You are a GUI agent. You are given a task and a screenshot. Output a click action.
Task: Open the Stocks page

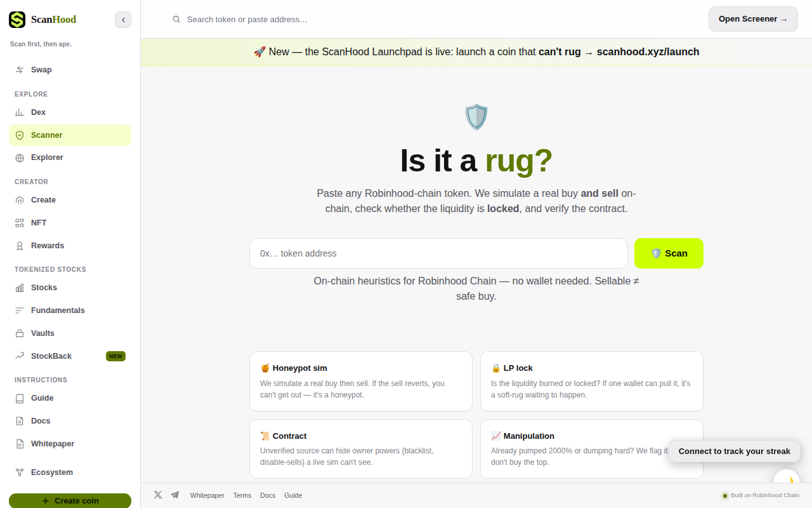[70, 288]
